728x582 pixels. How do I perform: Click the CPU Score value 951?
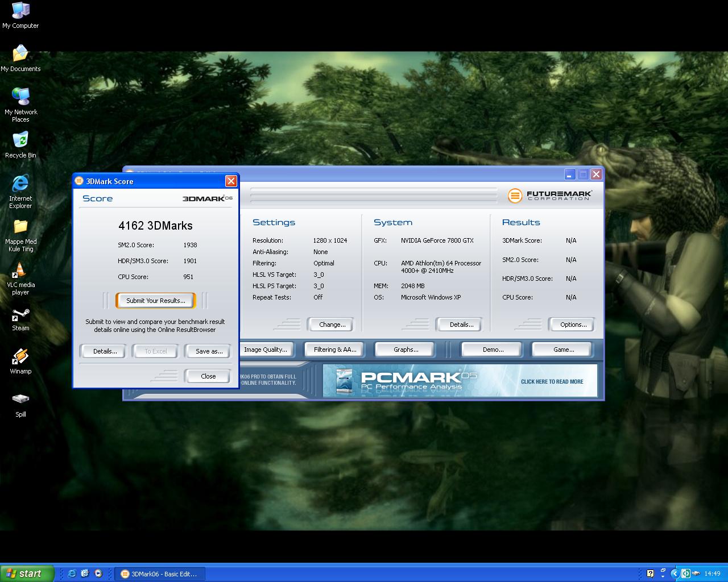click(x=188, y=277)
